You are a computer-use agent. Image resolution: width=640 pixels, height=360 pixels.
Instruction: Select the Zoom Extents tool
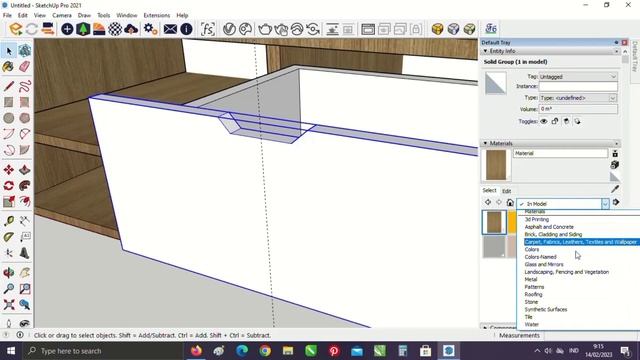[9, 304]
